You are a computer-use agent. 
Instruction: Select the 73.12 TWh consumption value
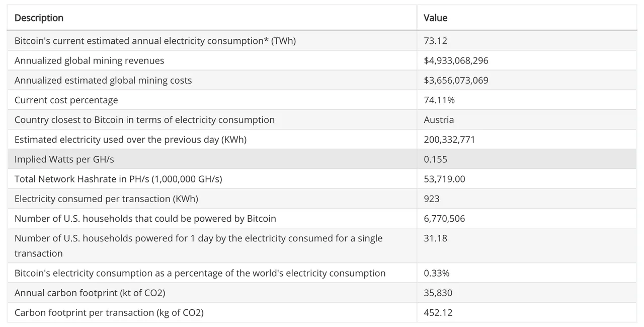[435, 41]
